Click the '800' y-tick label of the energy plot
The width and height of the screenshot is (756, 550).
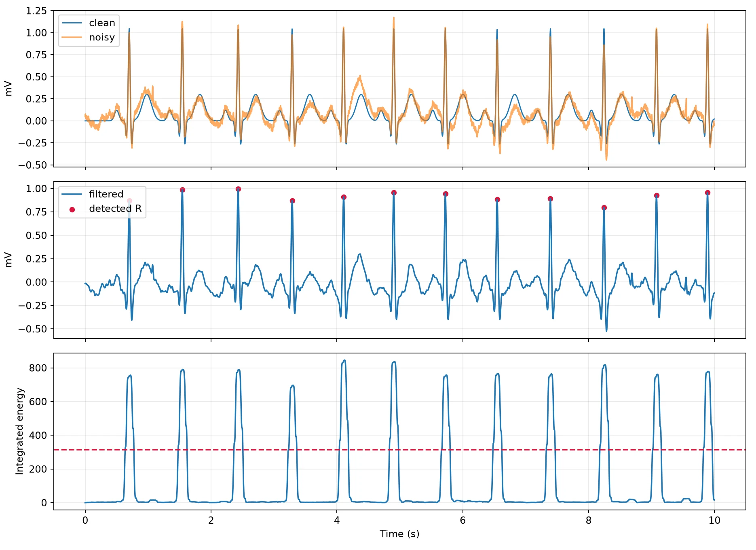[x=38, y=368]
